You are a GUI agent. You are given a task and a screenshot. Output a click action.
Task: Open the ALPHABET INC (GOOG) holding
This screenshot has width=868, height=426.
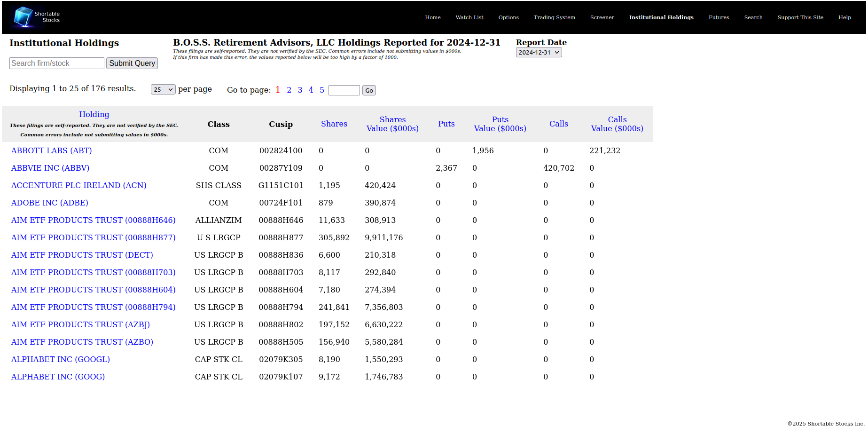(x=58, y=377)
